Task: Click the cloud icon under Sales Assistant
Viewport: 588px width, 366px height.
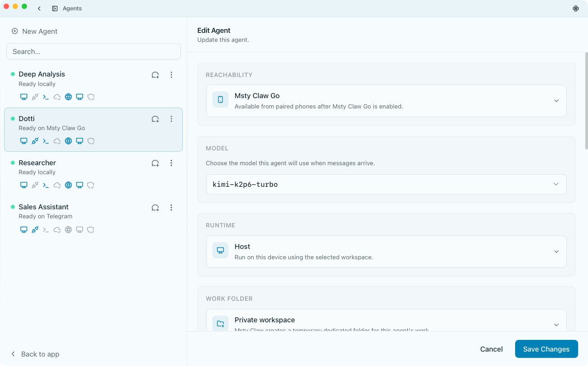Action: coord(57,230)
